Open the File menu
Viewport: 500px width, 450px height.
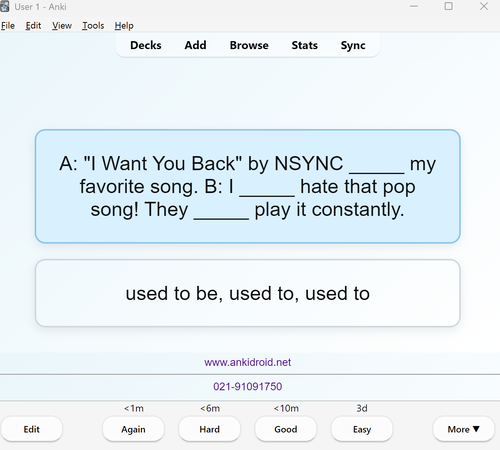pyautogui.click(x=8, y=26)
